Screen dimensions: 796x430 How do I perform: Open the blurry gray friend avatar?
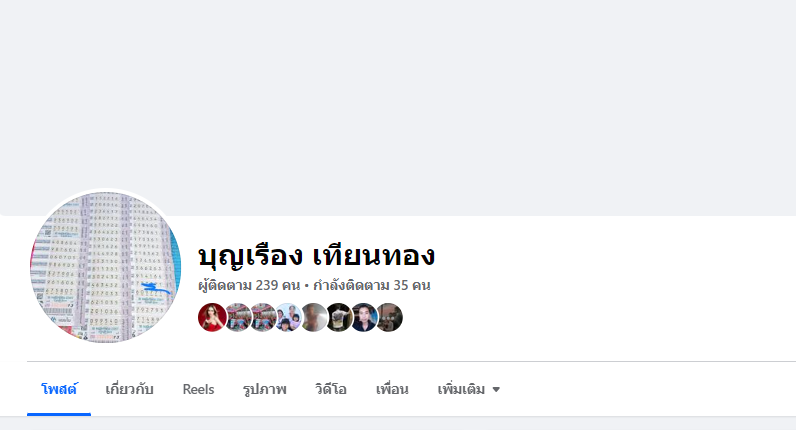[x=314, y=317]
